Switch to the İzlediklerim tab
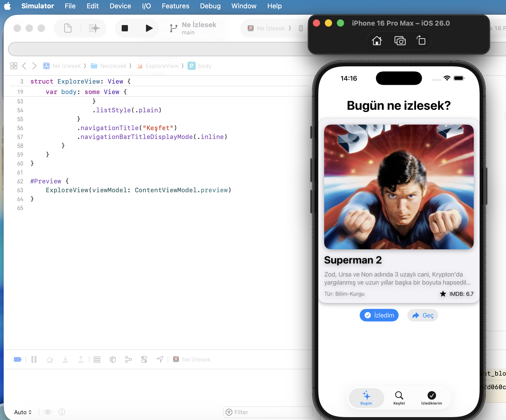This screenshot has width=506, height=420. click(x=432, y=398)
